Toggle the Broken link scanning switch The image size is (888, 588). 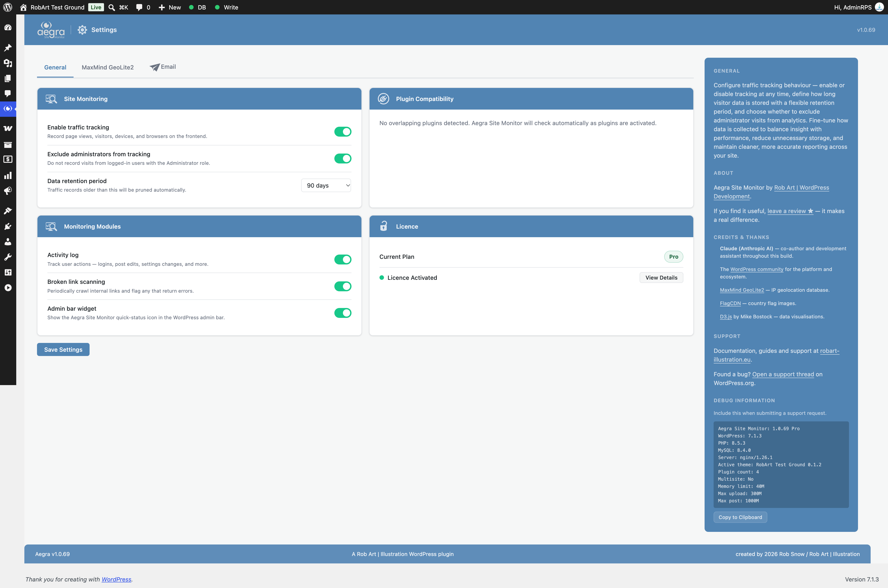coord(342,287)
